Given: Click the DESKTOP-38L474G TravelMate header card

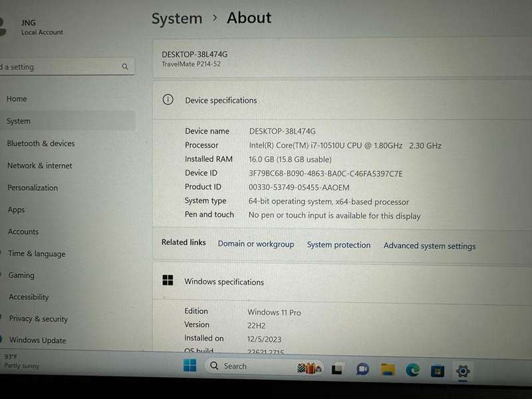Looking at the screenshot, I should 342,59.
